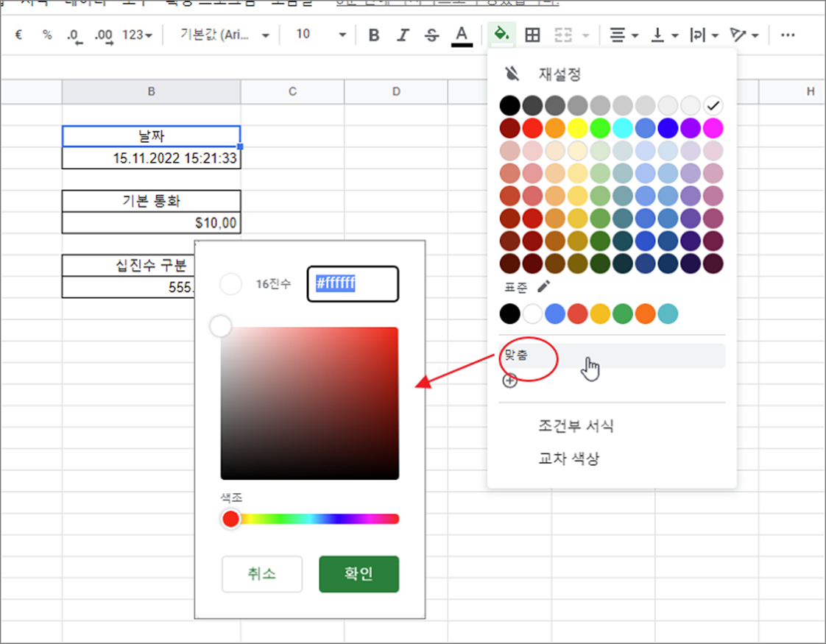Choose the teal standard theme swatch
Viewport: 826px width, 644px height.
(x=668, y=314)
